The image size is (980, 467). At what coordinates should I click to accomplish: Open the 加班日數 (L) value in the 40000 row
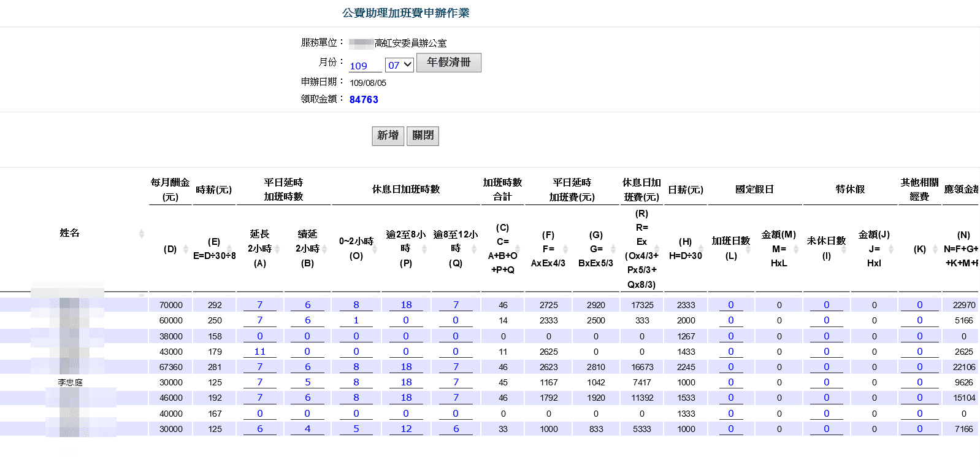click(731, 414)
